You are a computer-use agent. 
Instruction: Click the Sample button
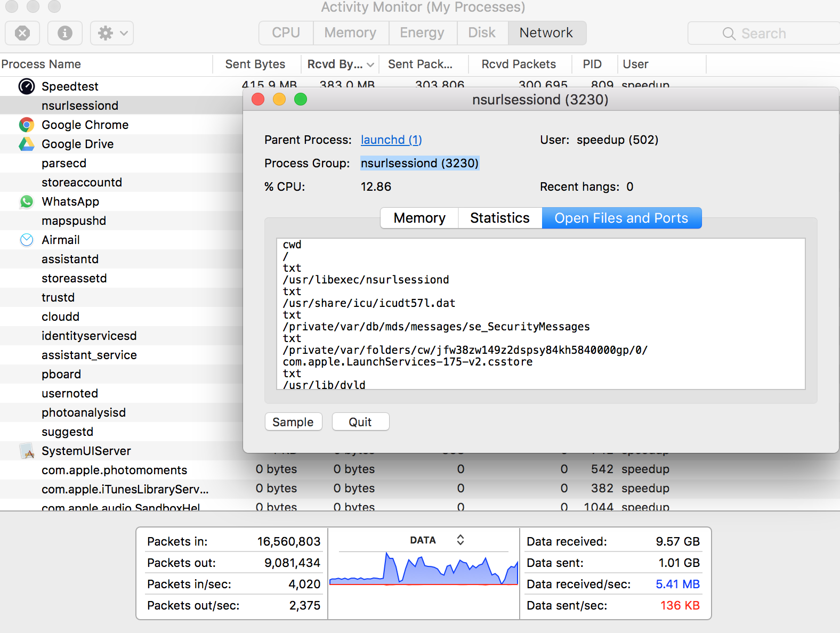click(293, 422)
